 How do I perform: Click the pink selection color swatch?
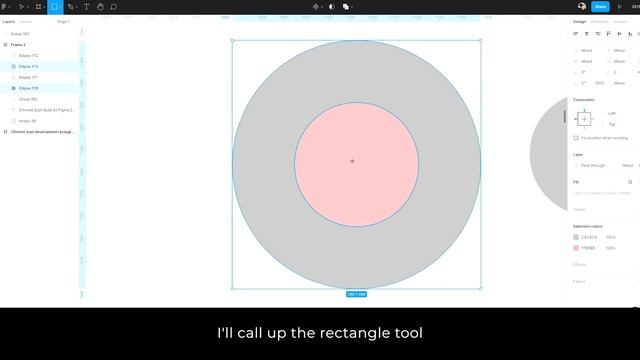[x=576, y=248]
